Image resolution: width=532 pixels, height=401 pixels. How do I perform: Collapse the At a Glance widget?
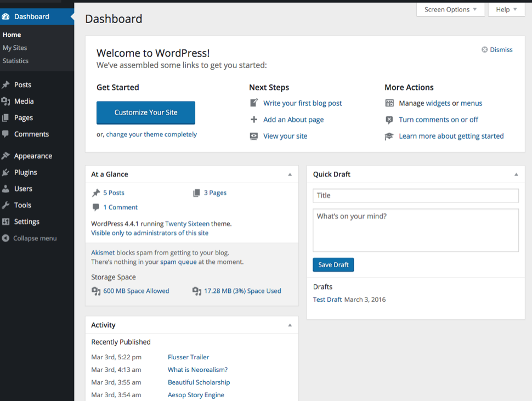pyautogui.click(x=290, y=174)
